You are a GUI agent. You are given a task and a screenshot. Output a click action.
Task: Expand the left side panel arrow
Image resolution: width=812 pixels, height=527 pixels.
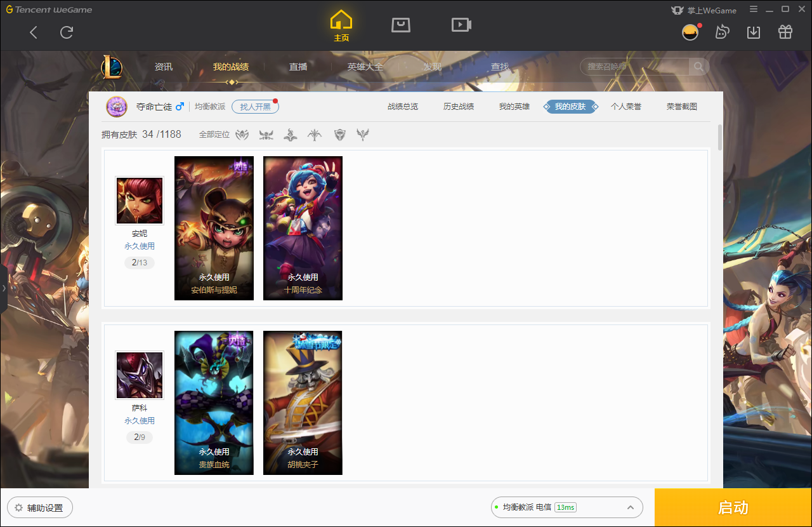coord(4,288)
